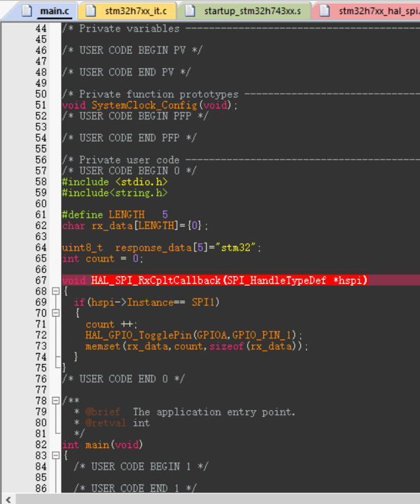The height and width of the screenshot is (504, 420).
Task: Click on USER CODE END 0 comment
Action: coord(123,379)
